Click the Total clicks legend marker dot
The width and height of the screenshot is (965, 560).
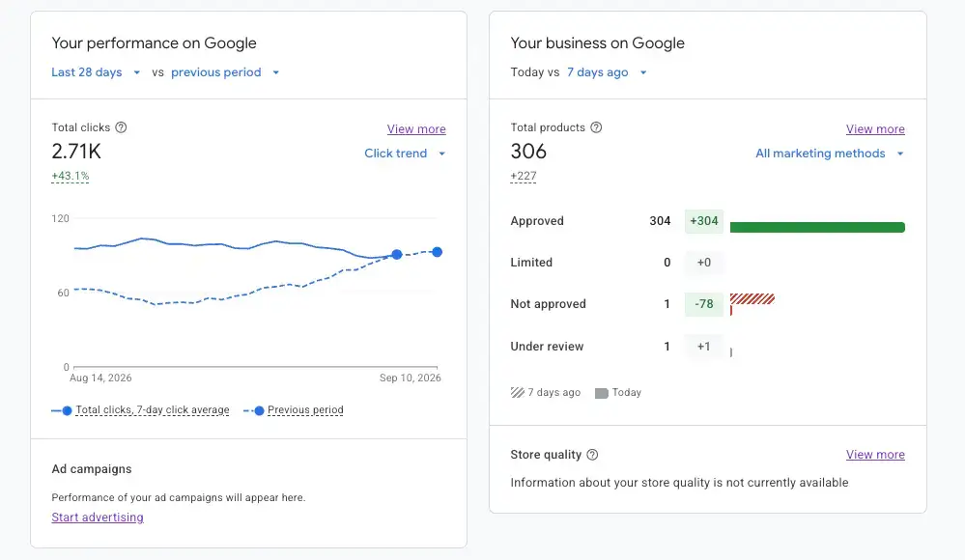(x=67, y=410)
